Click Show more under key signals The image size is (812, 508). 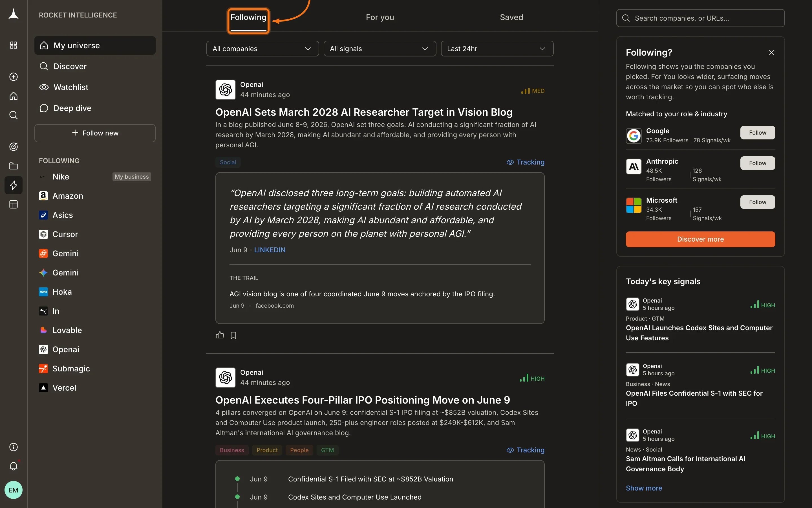click(644, 488)
